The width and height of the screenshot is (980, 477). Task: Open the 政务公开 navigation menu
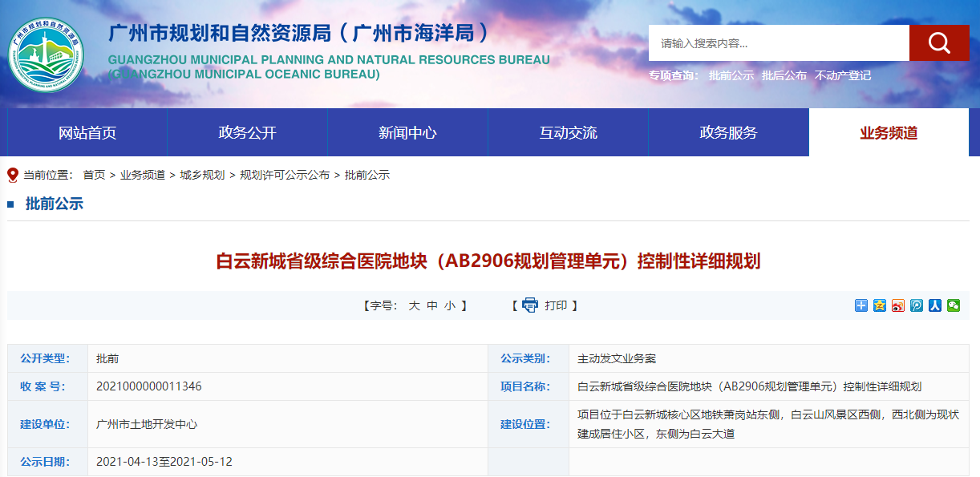click(247, 133)
